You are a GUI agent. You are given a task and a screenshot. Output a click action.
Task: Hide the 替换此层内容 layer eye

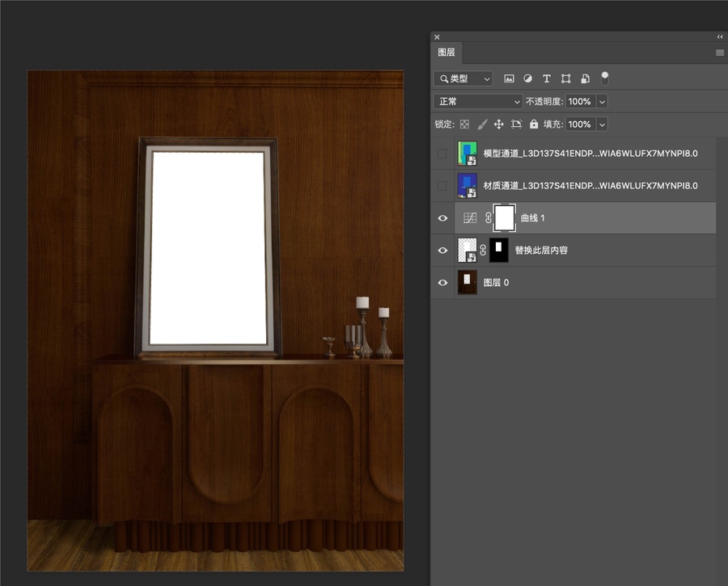click(x=442, y=250)
